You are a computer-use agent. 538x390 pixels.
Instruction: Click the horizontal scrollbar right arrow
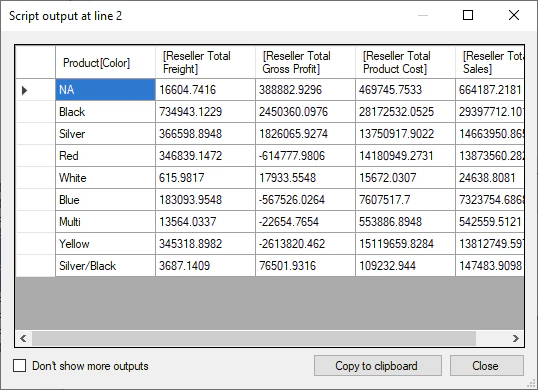[516, 339]
